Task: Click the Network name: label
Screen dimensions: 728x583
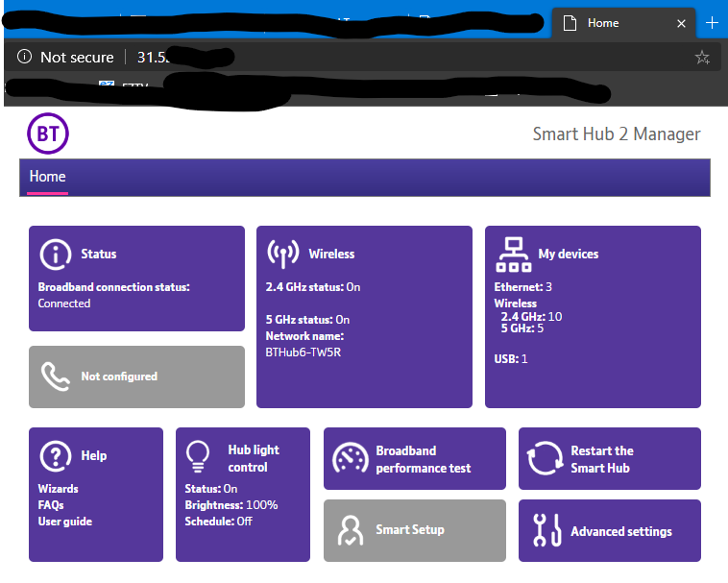Action: [304, 336]
